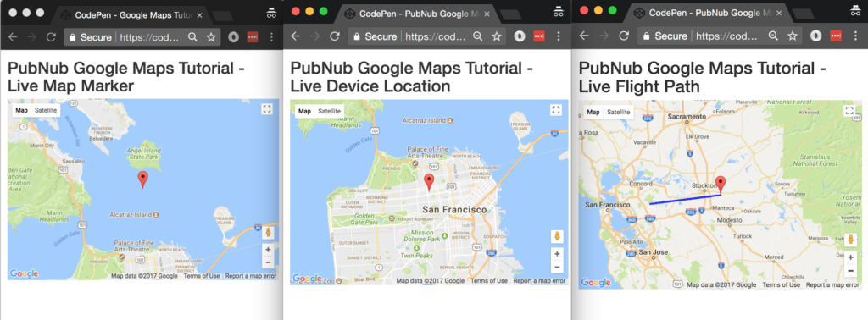
Task: Bookmark the Live Flight Path page with star
Action: (793, 36)
